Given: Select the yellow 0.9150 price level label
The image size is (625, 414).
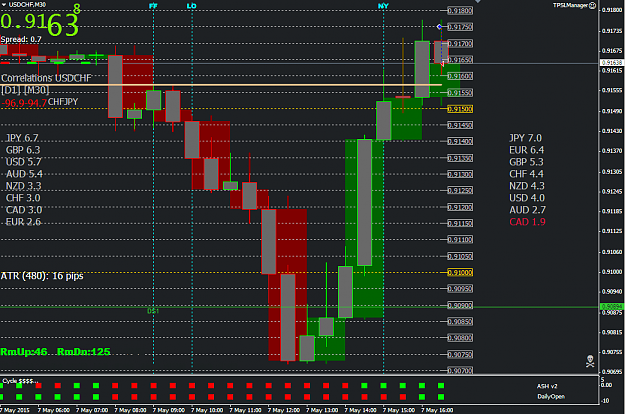Looking at the screenshot, I should (460, 109).
